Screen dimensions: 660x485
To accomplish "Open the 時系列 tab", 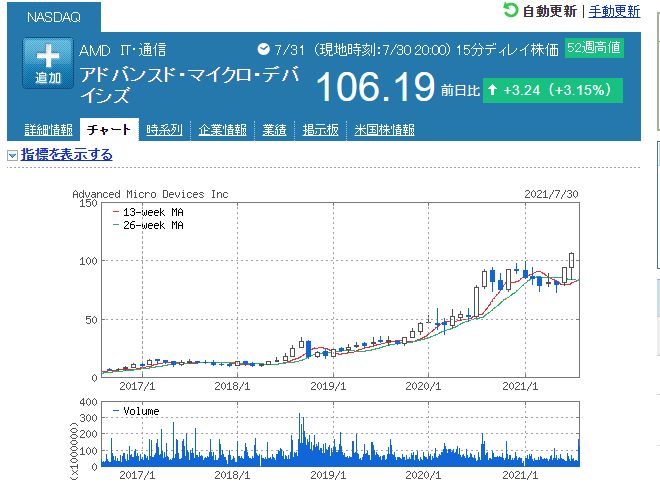I will coord(164,130).
